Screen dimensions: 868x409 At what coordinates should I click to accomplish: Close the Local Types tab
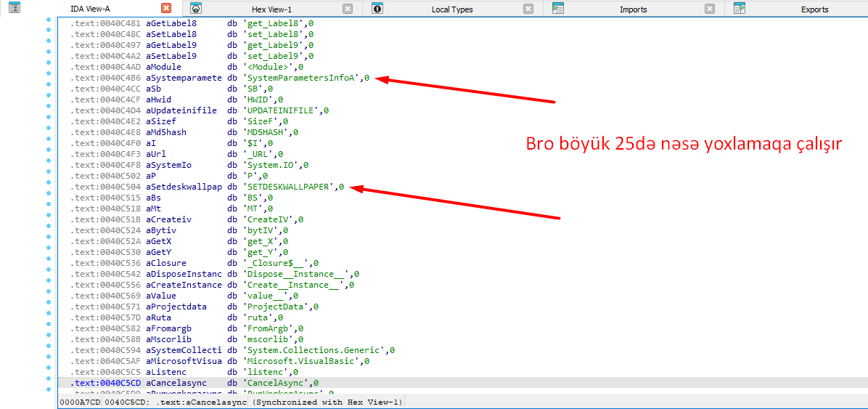click(x=528, y=9)
